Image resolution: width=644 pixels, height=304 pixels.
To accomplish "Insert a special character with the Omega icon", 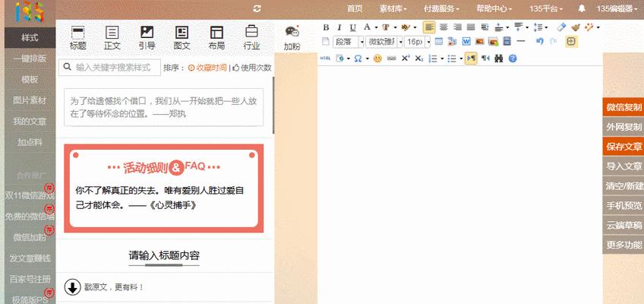I will [x=358, y=59].
